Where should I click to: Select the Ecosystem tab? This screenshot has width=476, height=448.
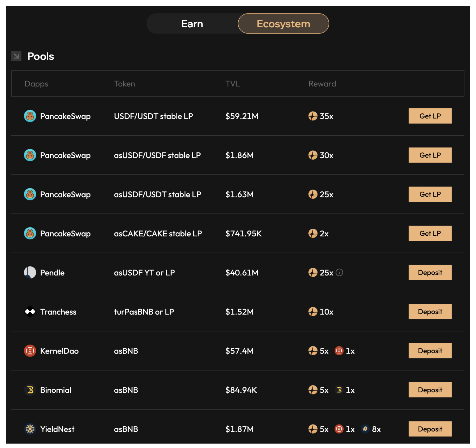[283, 24]
